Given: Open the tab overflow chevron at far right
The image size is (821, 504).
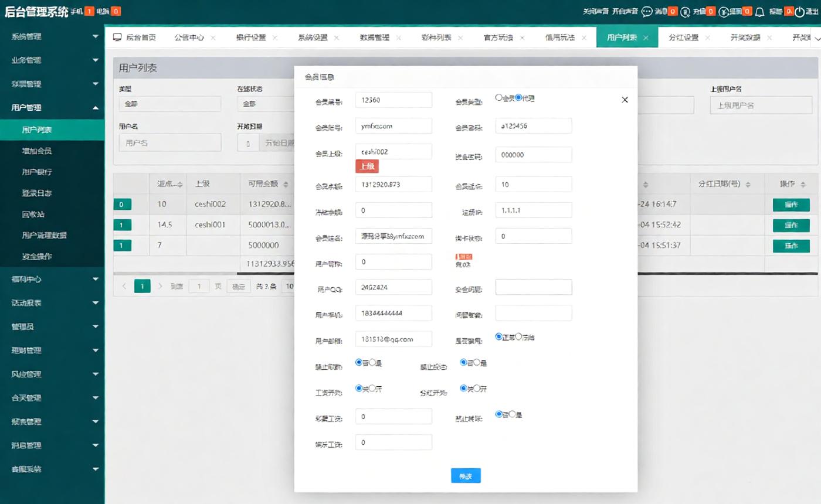Looking at the screenshot, I should click(816, 38).
